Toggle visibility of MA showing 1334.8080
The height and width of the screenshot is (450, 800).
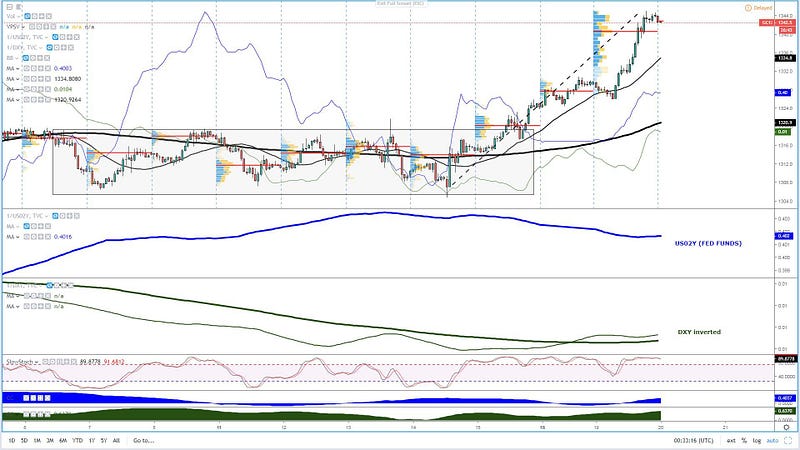[27, 79]
